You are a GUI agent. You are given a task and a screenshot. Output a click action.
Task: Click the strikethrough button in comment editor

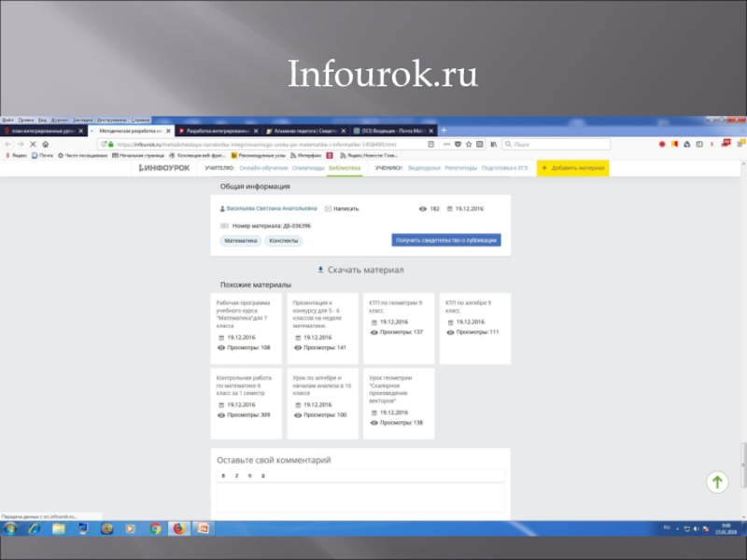coord(249,476)
